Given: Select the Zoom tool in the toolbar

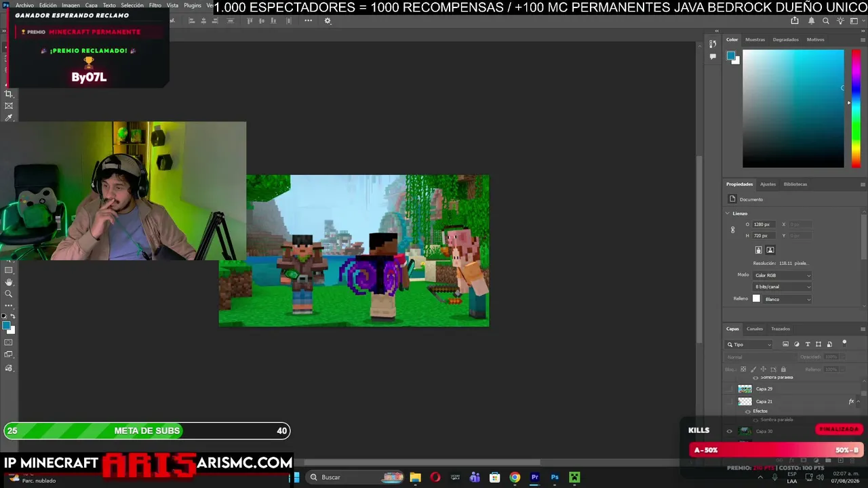Looking at the screenshot, I should coord(9,294).
